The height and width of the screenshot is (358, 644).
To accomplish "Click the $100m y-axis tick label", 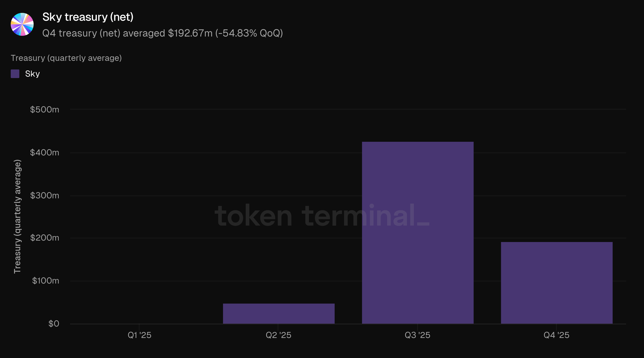I will pyautogui.click(x=46, y=281).
